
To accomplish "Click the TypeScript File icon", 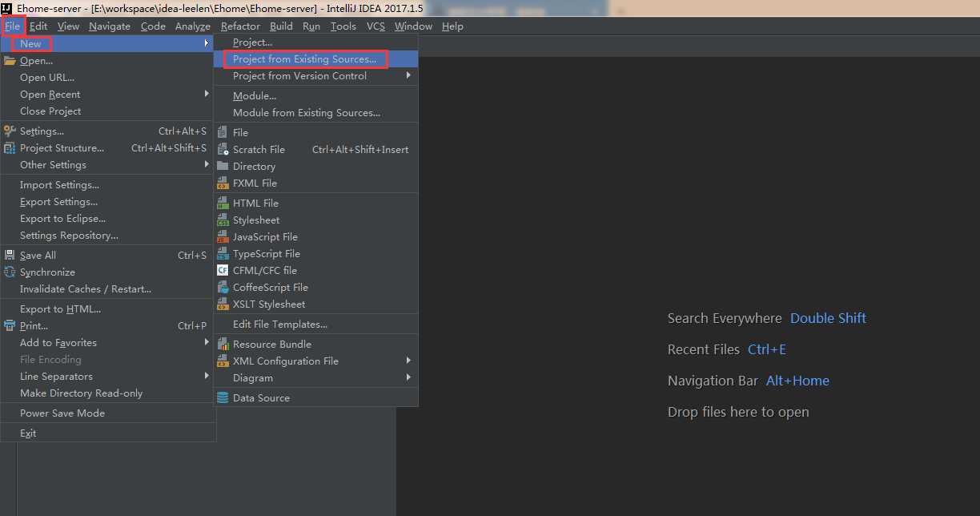I will pyautogui.click(x=223, y=254).
